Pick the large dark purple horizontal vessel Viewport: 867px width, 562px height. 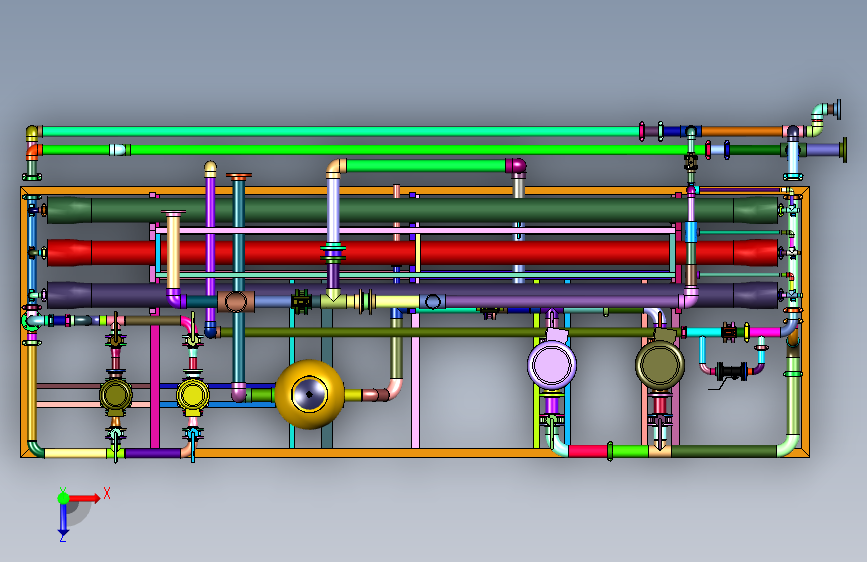coord(412,295)
